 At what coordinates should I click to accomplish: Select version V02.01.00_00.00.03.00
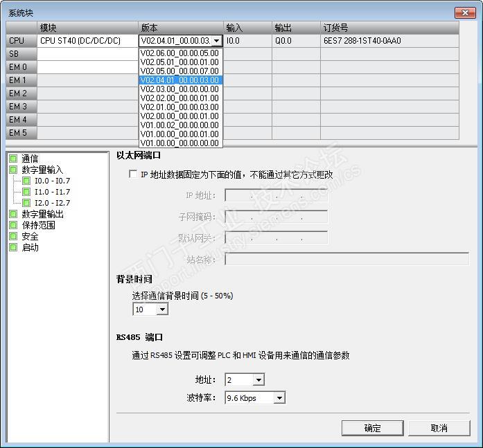coord(180,107)
